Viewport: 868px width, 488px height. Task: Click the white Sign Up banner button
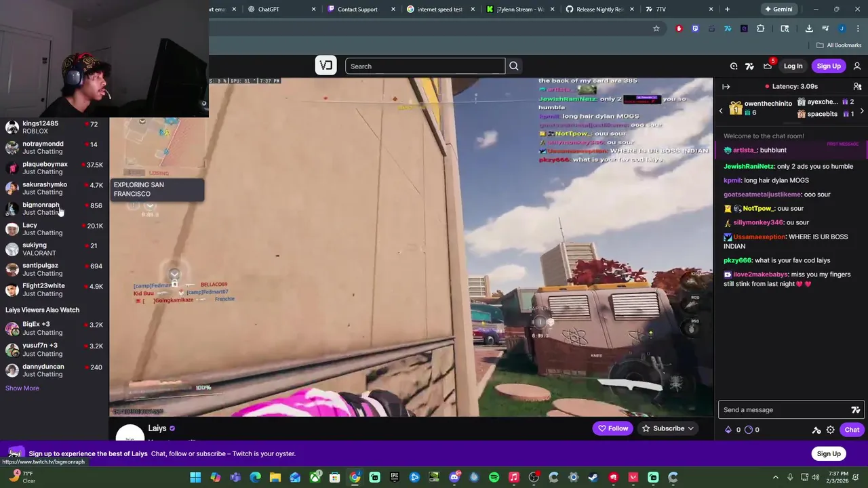pyautogui.click(x=829, y=454)
